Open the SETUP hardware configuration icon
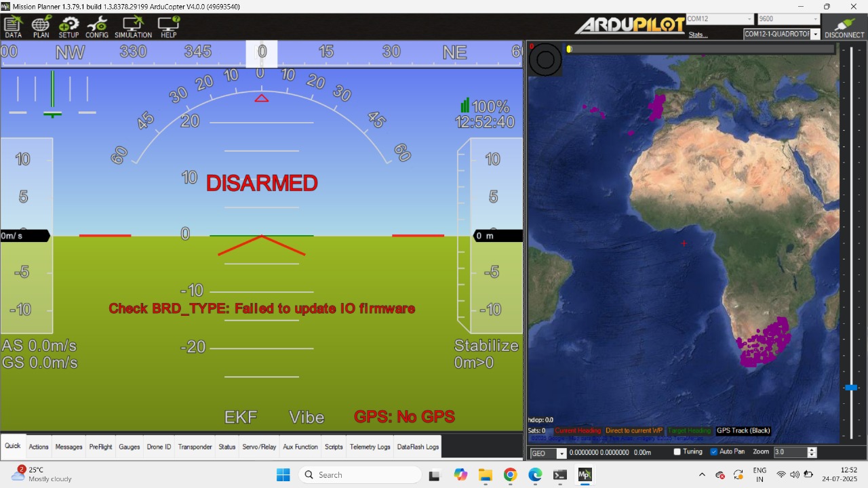868x488 pixels. coord(68,27)
